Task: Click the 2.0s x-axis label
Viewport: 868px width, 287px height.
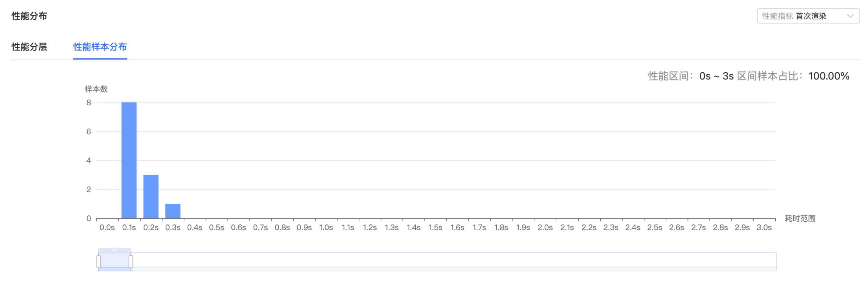Action: click(x=545, y=227)
